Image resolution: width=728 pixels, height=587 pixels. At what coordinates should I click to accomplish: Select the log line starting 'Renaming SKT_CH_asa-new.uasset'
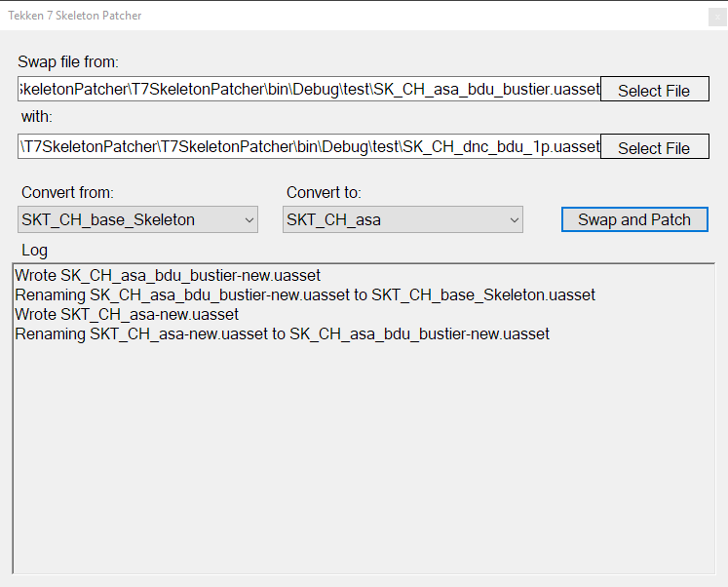(283, 333)
